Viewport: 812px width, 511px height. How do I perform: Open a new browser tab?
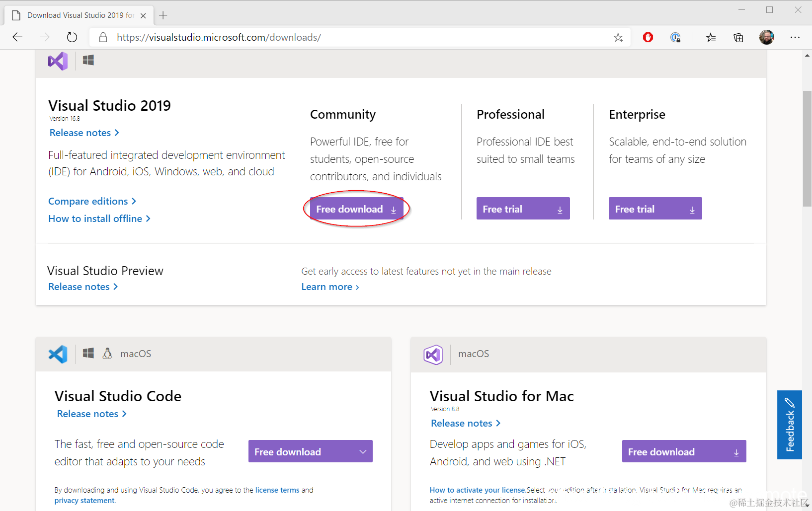(163, 15)
